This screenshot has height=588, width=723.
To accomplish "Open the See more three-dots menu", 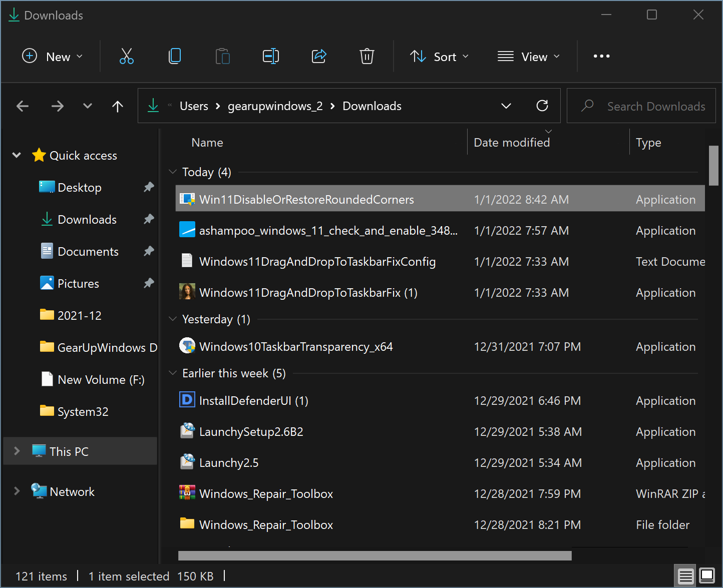I will click(x=601, y=56).
